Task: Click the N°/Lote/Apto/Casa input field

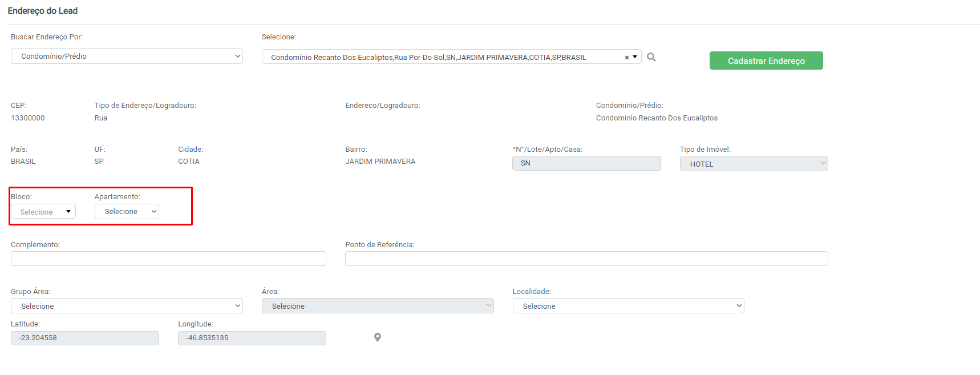Action: [x=586, y=163]
